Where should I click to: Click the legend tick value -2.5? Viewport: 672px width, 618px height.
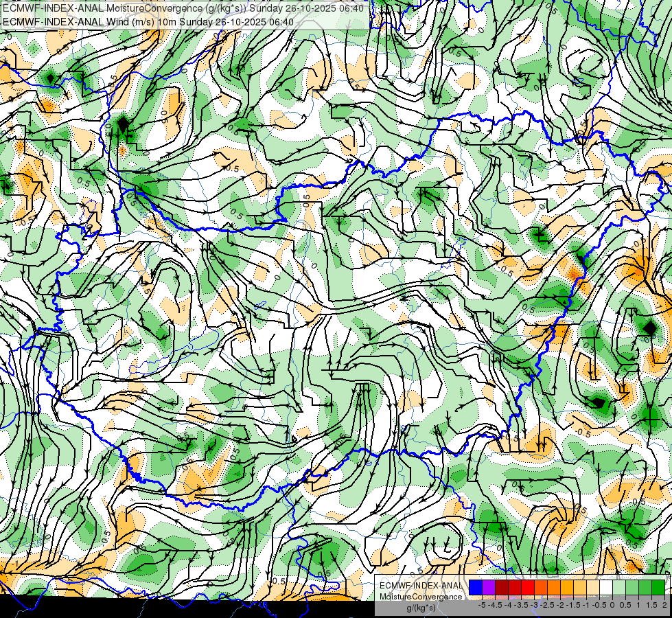pyautogui.click(x=547, y=605)
